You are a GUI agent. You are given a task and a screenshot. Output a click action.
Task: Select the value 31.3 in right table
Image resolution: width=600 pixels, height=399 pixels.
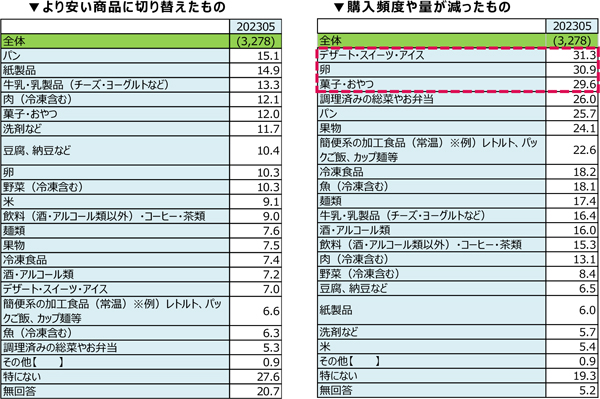point(584,55)
